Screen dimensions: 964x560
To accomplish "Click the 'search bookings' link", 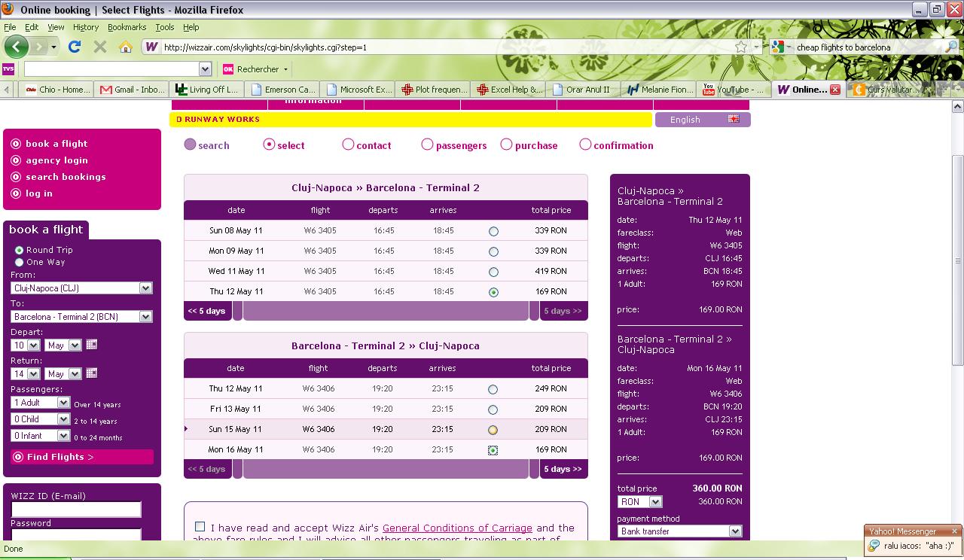I will coord(66,177).
